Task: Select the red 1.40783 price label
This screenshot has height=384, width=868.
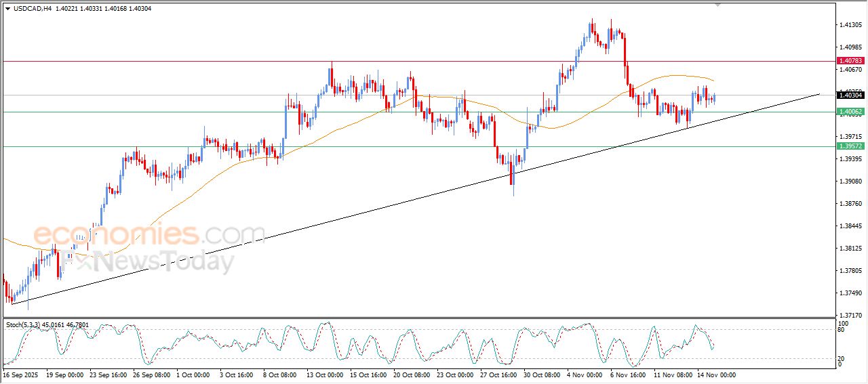Action: [850, 61]
